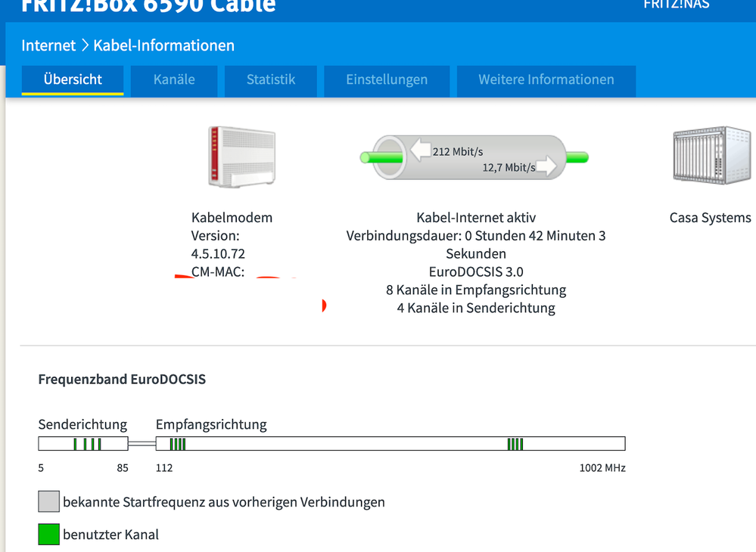Viewport: 756px width, 552px height.
Task: Click the '1002 MHz' frequency label
Action: coord(602,468)
